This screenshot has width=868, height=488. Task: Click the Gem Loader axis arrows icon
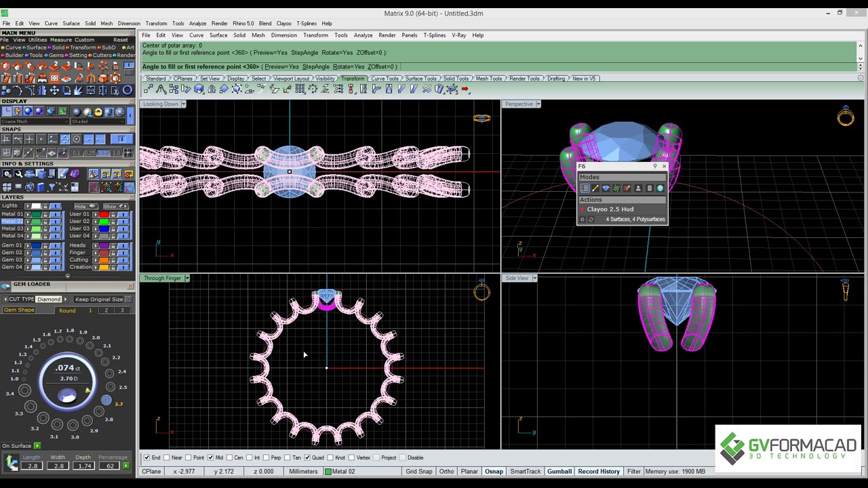(11, 463)
